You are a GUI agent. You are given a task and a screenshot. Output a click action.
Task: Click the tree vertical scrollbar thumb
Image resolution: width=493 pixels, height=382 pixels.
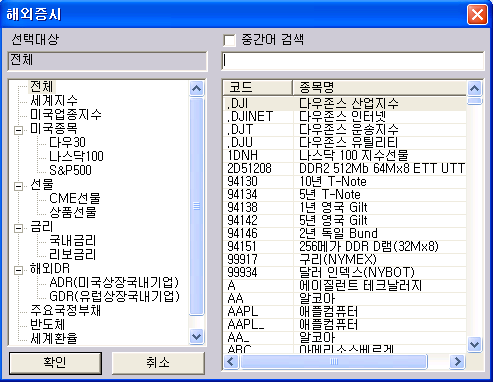coord(196,206)
